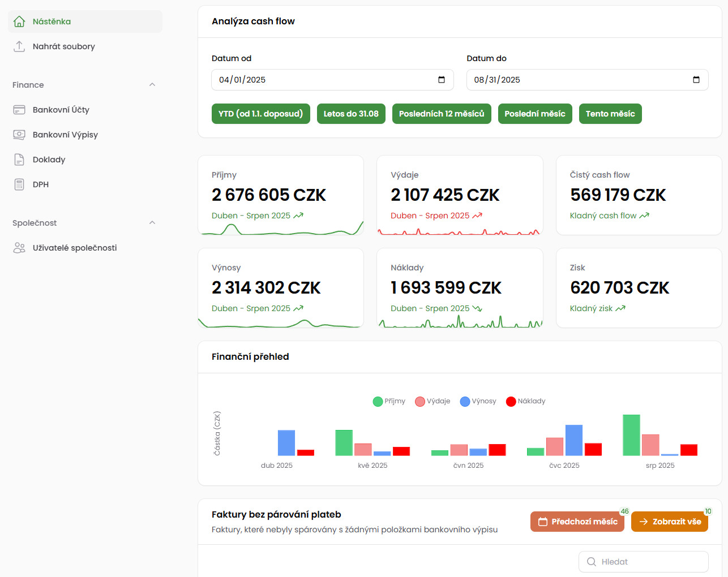Open calendar picker in Datum od

point(442,80)
